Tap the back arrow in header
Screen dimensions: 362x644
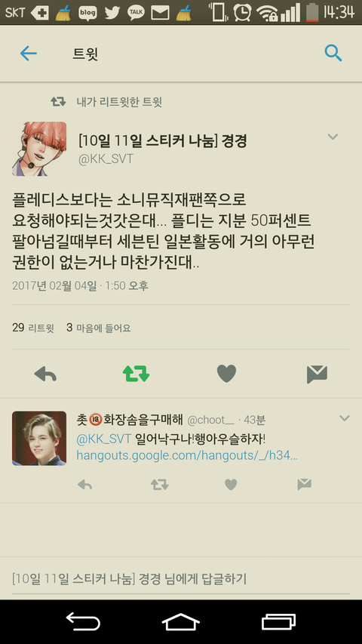(x=29, y=53)
